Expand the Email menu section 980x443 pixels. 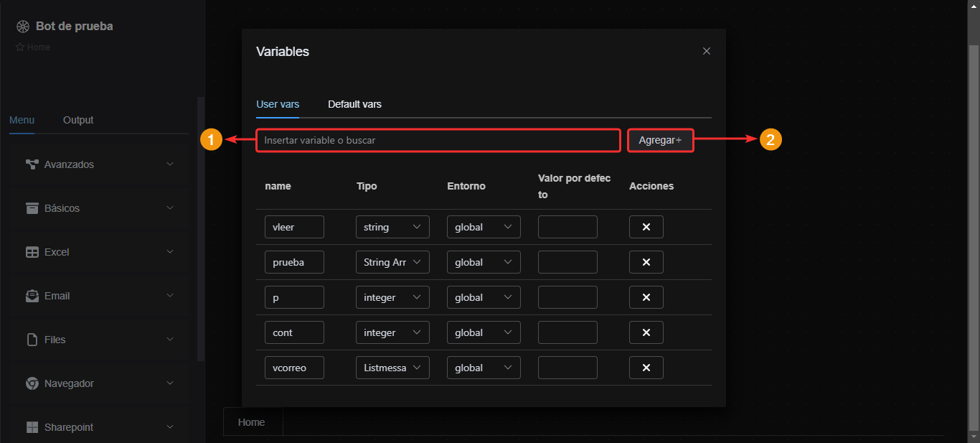click(x=100, y=296)
